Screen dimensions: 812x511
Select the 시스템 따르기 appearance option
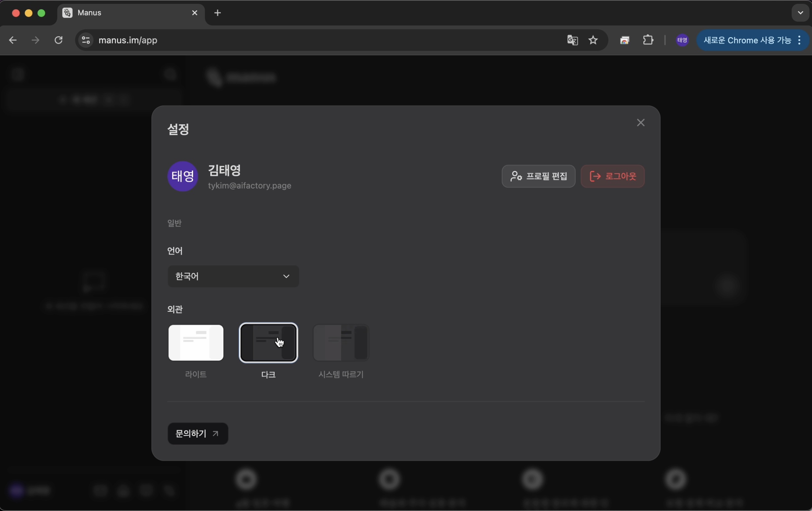pyautogui.click(x=341, y=342)
